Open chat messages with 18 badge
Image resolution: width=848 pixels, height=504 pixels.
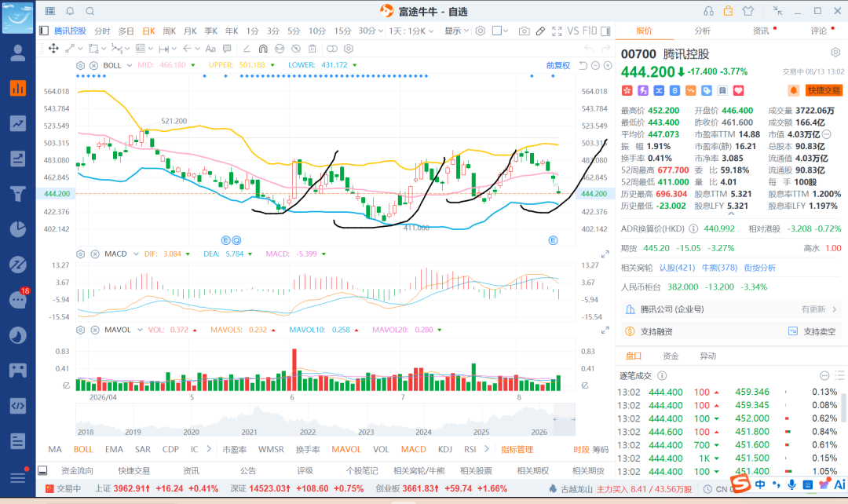click(x=18, y=299)
